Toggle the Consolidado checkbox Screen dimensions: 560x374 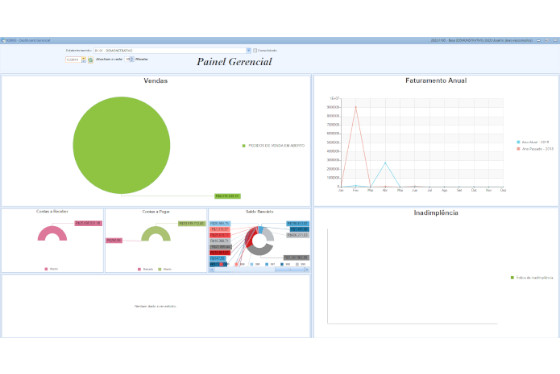255,50
